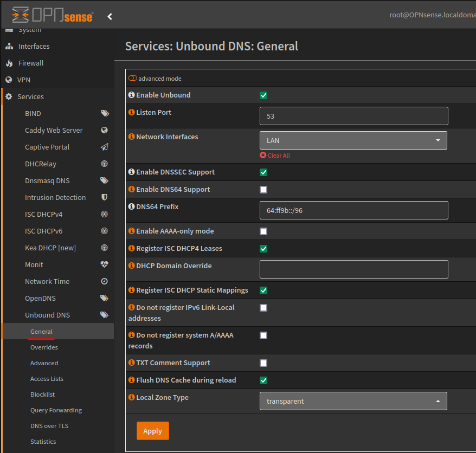Image resolution: width=476 pixels, height=453 pixels.
Task: Expand the Kea DHCP [new] submenu
Action: click(57, 248)
